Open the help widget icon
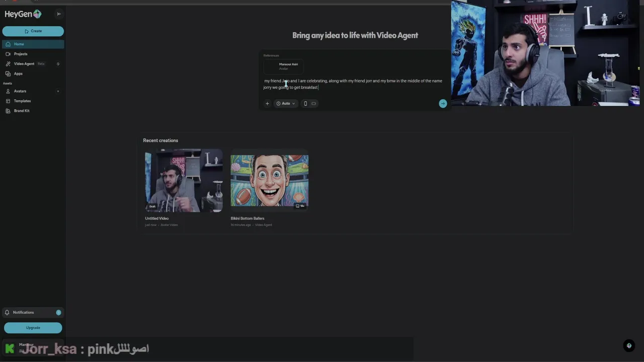This screenshot has width=644, height=362. click(x=629, y=345)
